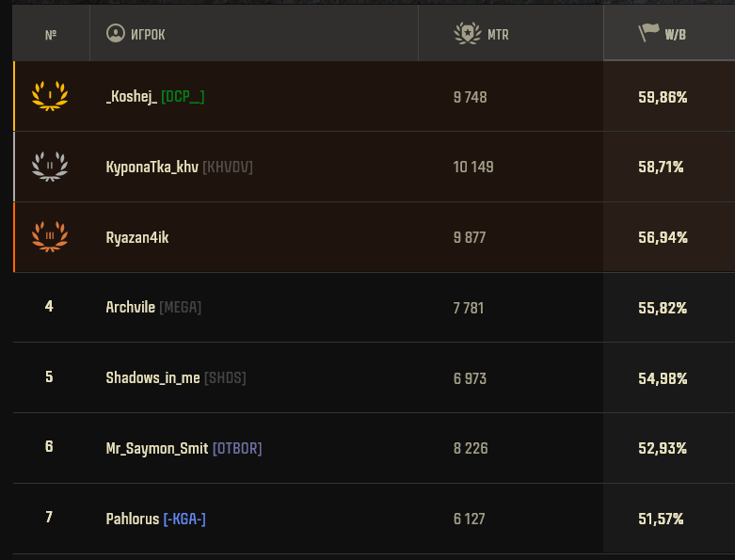The width and height of the screenshot is (735, 560).
Task: Open the [-KGA-] clan tag link
Action: (184, 519)
